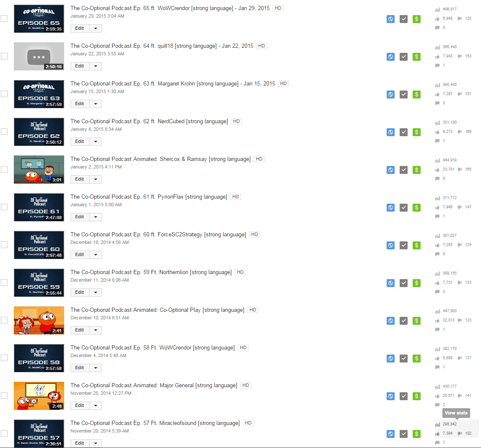Tick the checkbox for Ep. 59 Northernlion
Screen dimensions: 481x448
point(4,282)
